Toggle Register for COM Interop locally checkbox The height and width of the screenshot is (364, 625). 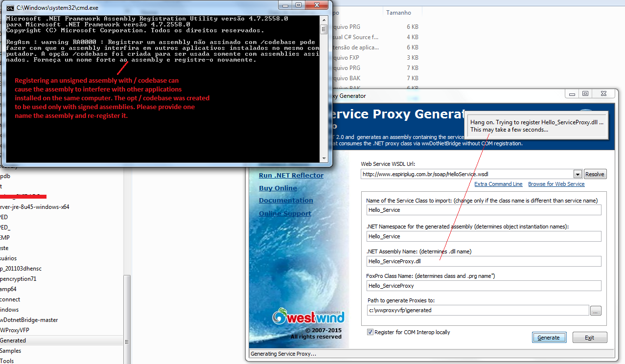pyautogui.click(x=370, y=332)
